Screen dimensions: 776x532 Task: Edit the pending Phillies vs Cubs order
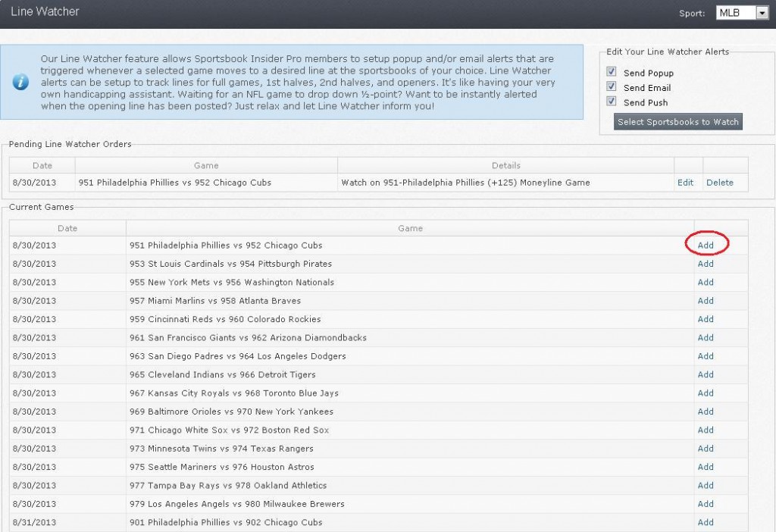tap(685, 183)
